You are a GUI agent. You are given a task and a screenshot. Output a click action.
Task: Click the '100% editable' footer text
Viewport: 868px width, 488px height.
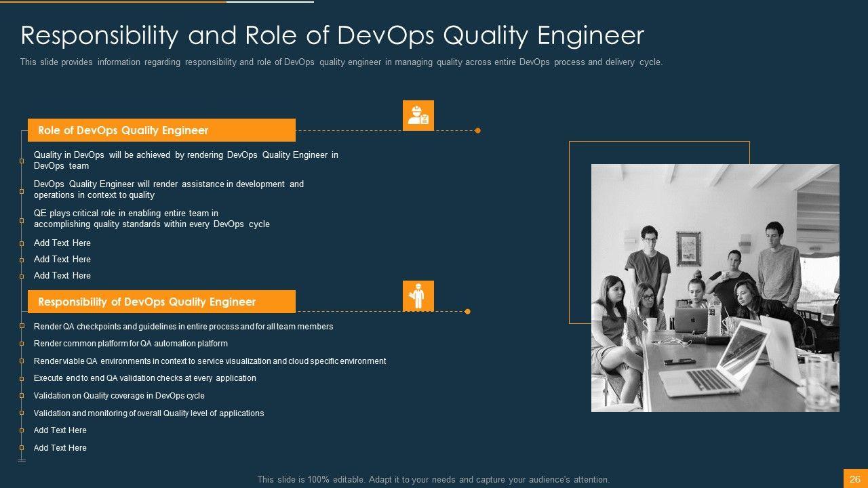433,479
